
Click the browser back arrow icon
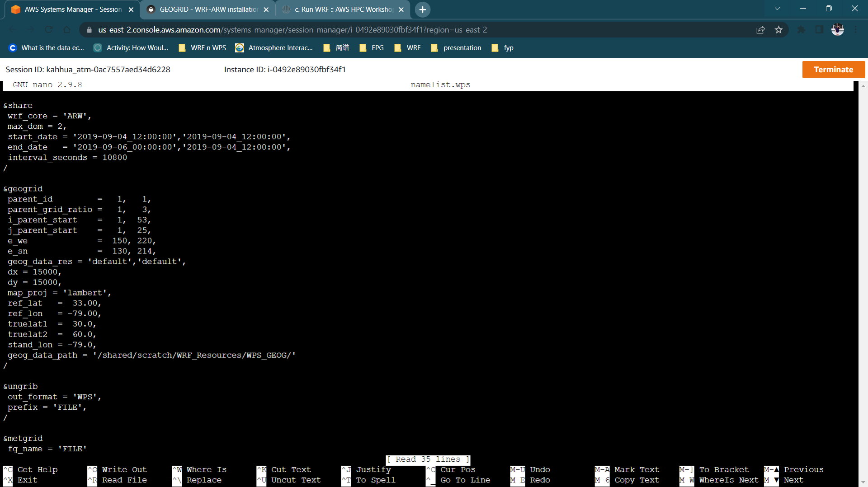click(x=13, y=30)
